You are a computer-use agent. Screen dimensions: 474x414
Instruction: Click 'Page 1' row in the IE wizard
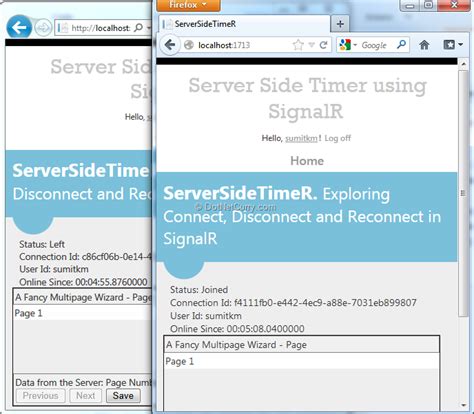coord(82,313)
